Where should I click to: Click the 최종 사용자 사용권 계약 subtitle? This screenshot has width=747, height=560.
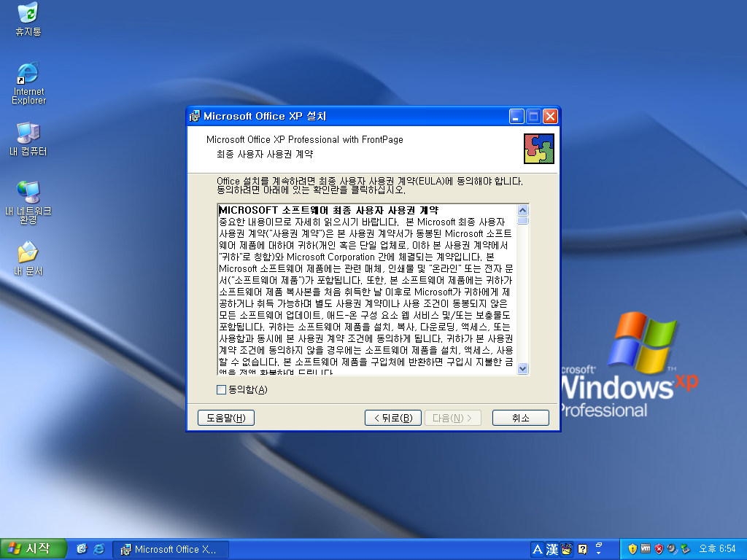tap(265, 155)
